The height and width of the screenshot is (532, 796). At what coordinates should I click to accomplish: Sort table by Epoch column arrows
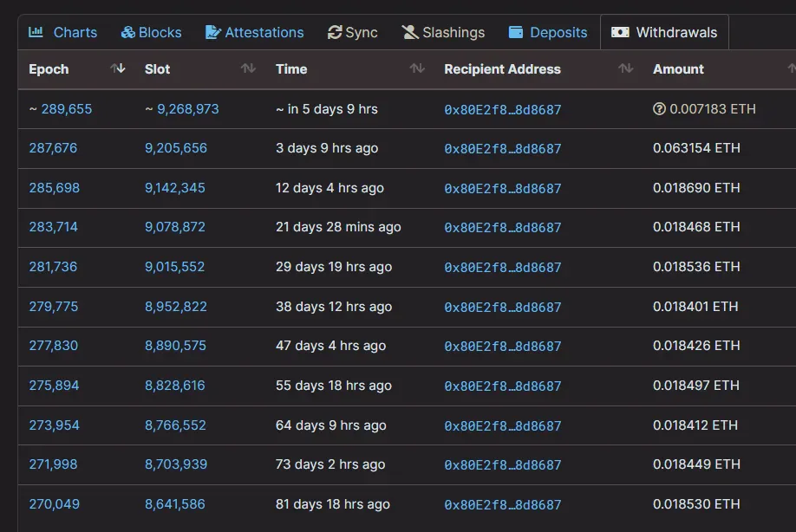coord(118,68)
